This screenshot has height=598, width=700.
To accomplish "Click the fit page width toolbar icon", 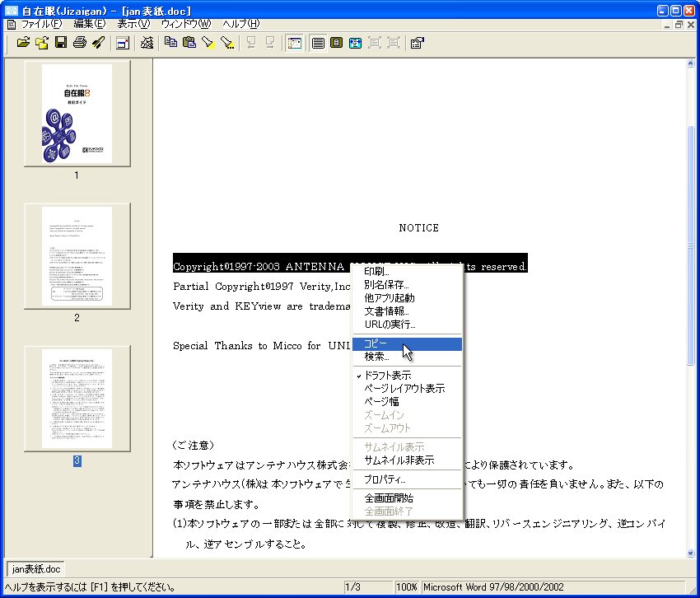I will pyautogui.click(x=356, y=43).
